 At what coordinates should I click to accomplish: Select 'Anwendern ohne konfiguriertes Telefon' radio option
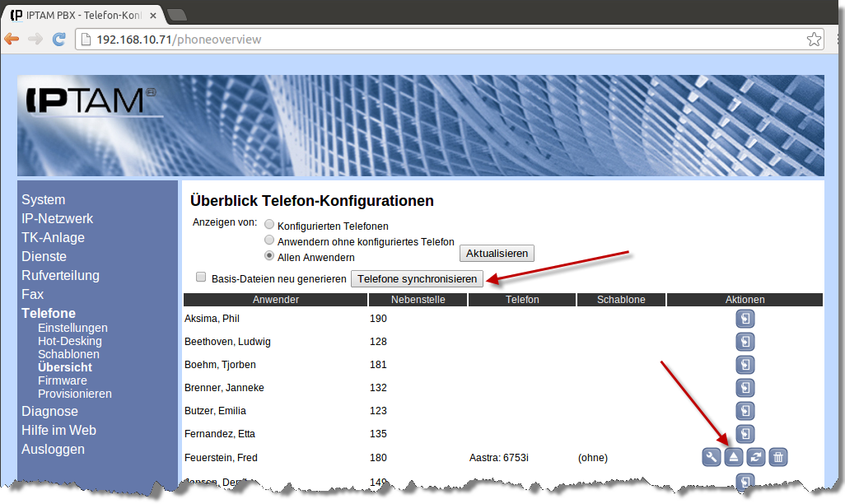pyautogui.click(x=269, y=241)
